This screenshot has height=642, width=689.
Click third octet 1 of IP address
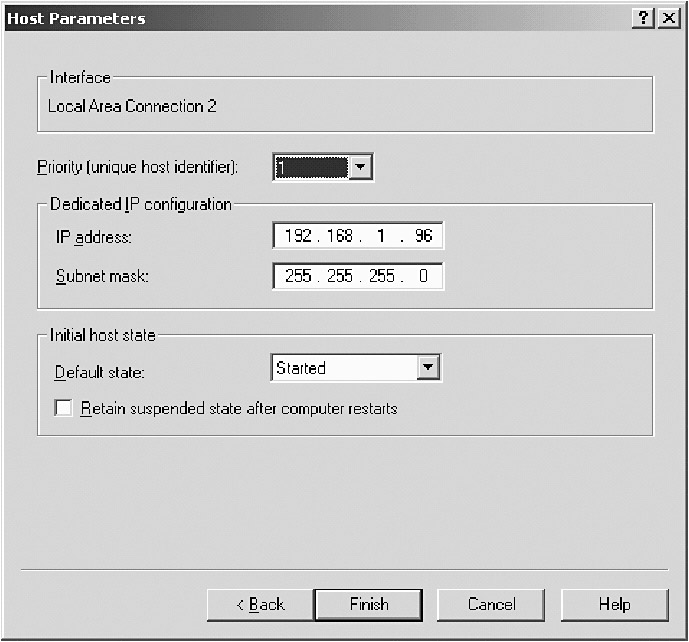coord(382,237)
